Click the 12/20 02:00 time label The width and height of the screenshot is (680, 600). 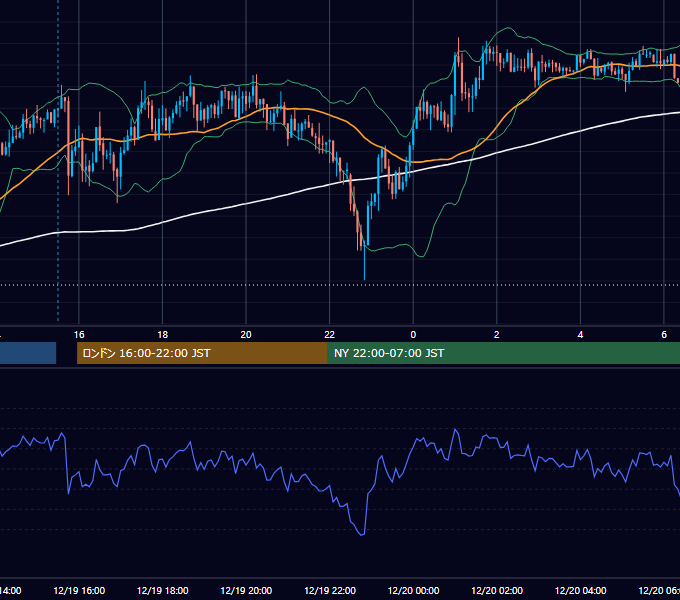[497, 590]
